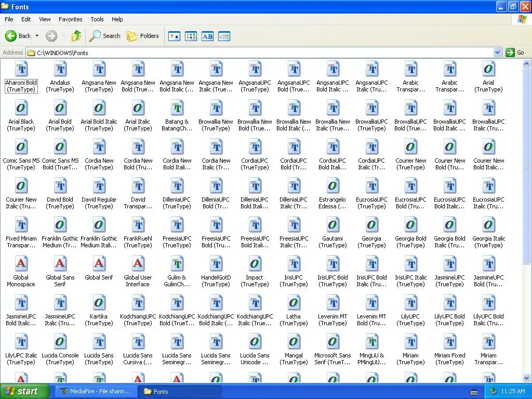Screen dimensions: 532x399
Task: Select the David Bold font icon
Action: pyautogui.click(x=60, y=187)
